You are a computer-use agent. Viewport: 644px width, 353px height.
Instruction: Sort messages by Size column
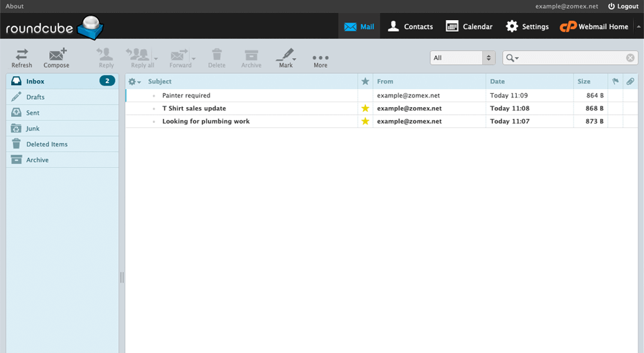584,82
